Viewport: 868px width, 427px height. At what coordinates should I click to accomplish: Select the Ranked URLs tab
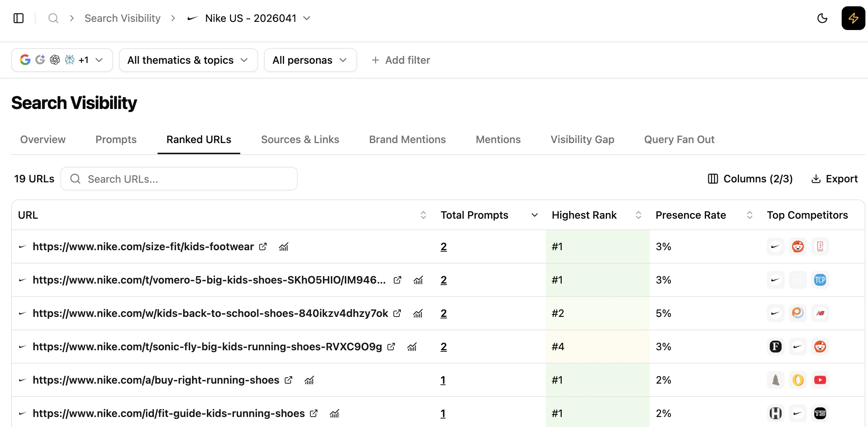click(199, 139)
